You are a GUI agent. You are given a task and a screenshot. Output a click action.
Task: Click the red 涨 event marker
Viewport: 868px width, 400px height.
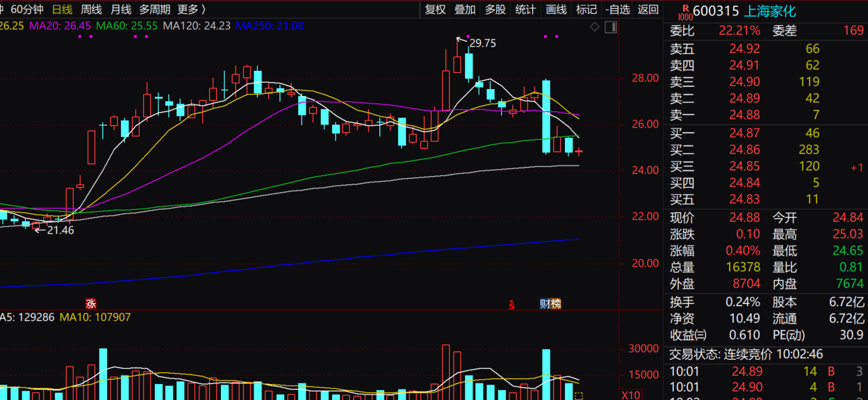coord(90,304)
